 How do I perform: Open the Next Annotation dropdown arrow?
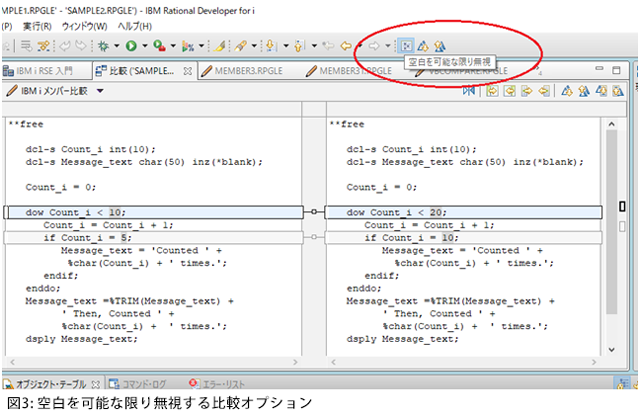click(x=286, y=46)
